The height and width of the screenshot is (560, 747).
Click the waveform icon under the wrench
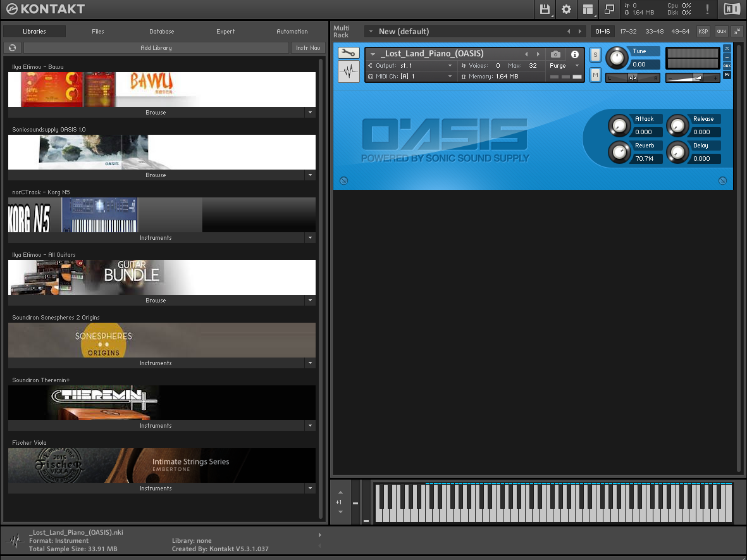coord(349,72)
